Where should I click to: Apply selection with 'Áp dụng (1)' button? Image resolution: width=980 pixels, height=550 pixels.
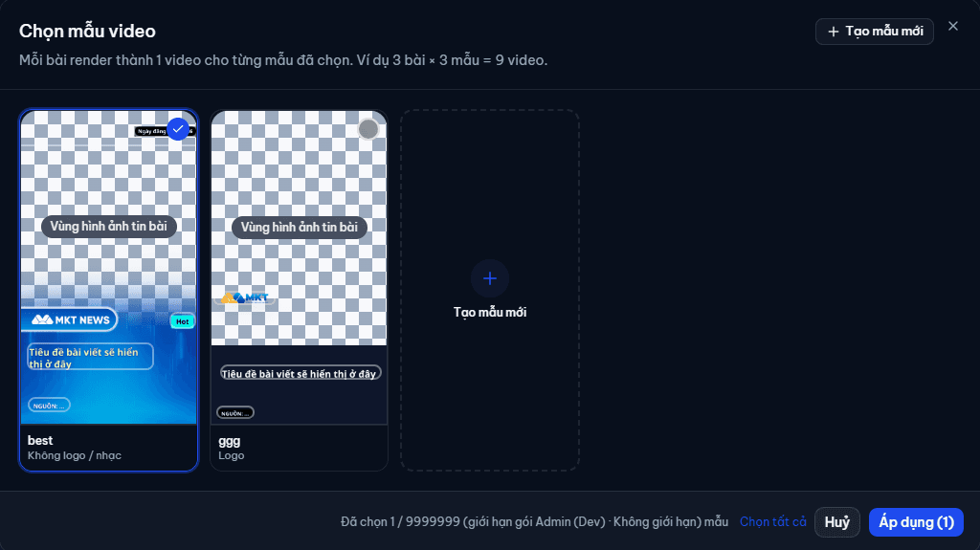click(x=916, y=522)
